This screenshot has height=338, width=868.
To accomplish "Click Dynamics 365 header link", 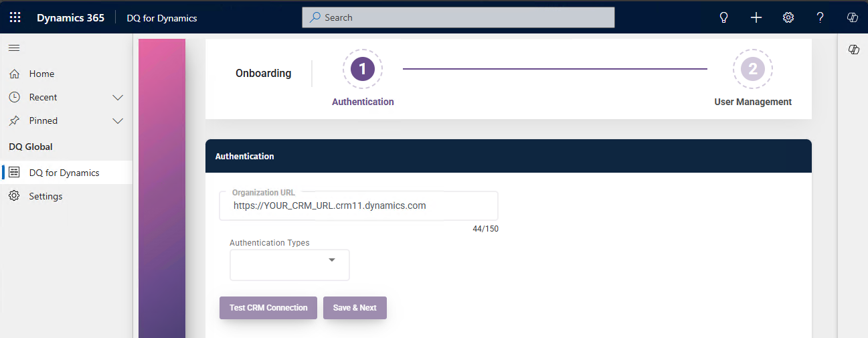I will tap(70, 18).
